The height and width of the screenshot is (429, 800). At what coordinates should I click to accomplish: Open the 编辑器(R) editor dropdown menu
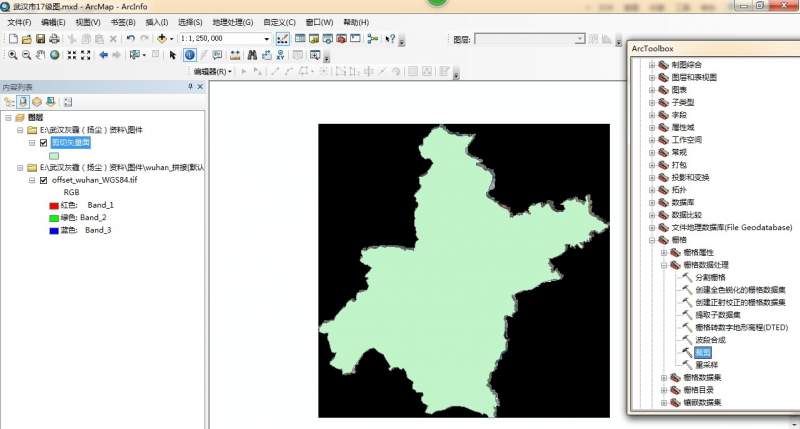pyautogui.click(x=213, y=71)
